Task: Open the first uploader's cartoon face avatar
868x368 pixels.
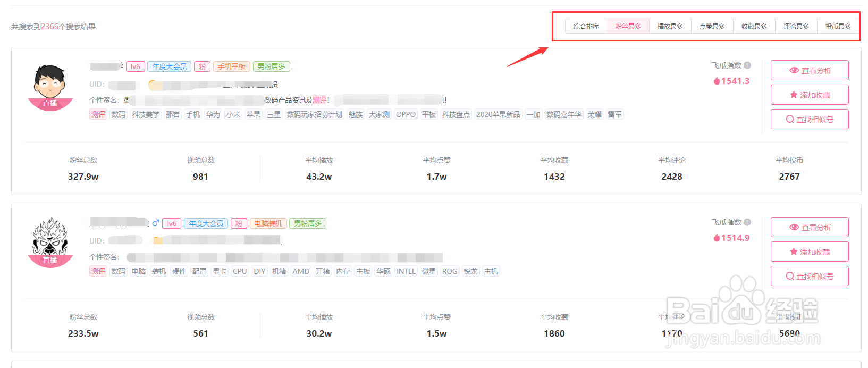Action: [50, 87]
